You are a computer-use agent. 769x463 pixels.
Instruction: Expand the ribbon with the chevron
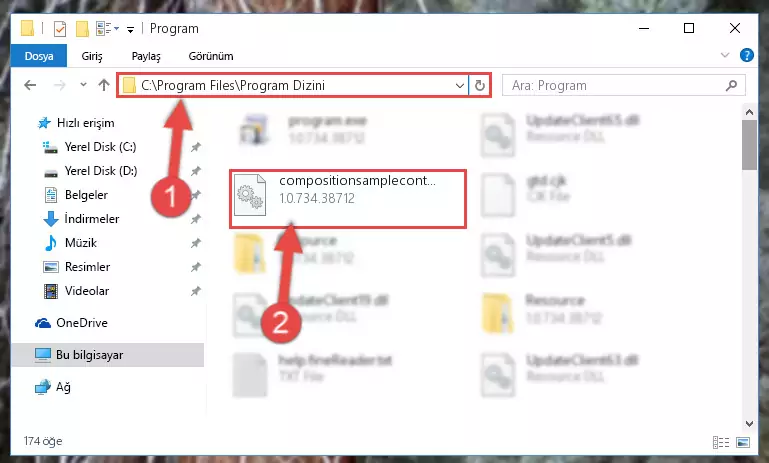(725, 55)
